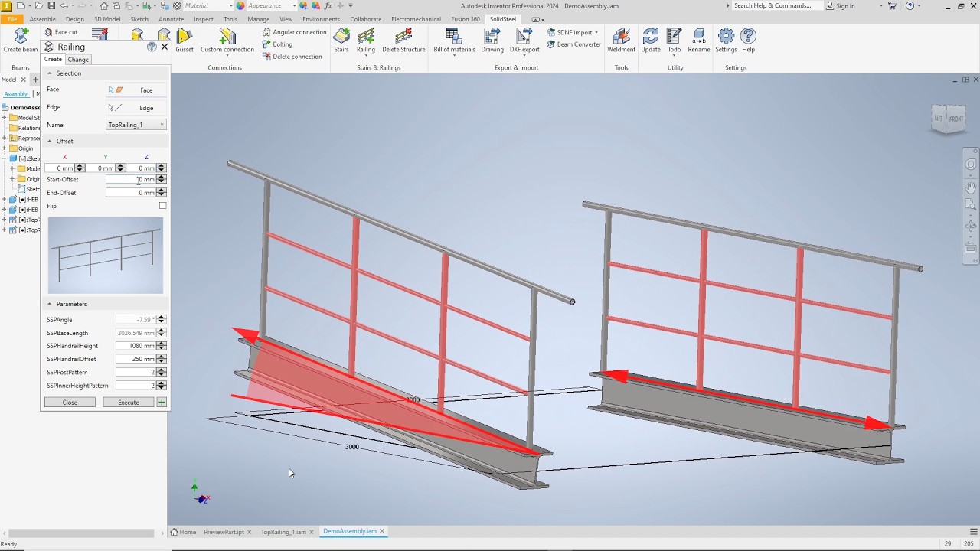Select the Create tab in Railing dialog
Screen dimensions: 980x551
[53, 60]
